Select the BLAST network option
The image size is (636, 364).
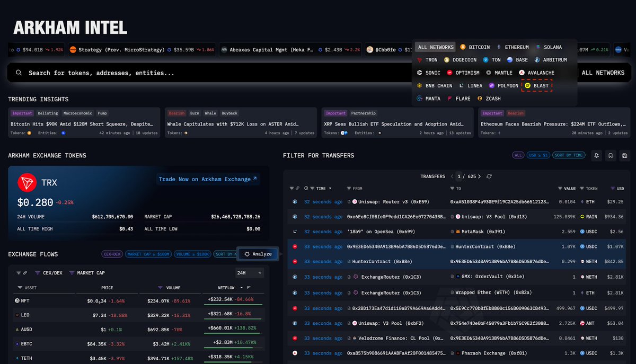[537, 86]
